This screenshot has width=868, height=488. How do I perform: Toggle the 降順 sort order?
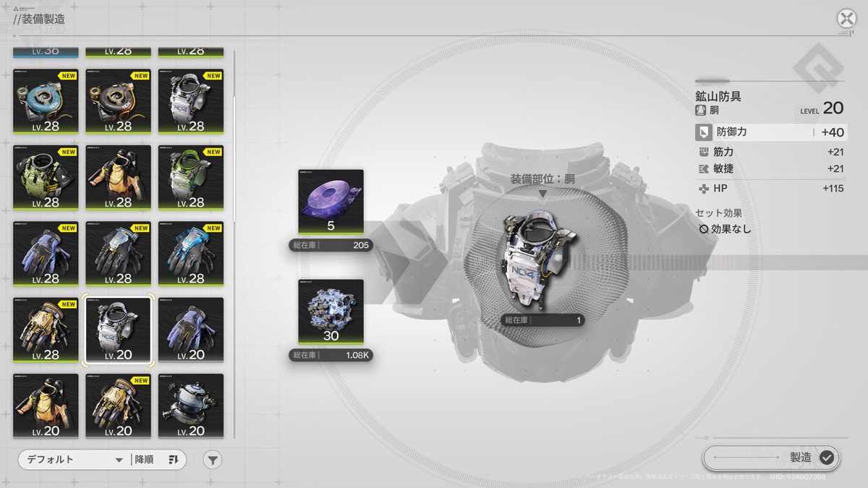pyautogui.click(x=158, y=460)
